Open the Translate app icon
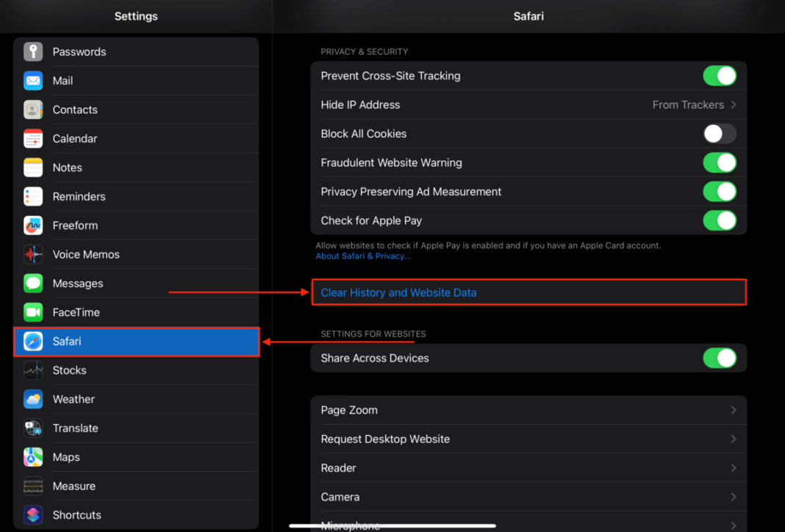This screenshot has height=532, width=785. click(32, 428)
